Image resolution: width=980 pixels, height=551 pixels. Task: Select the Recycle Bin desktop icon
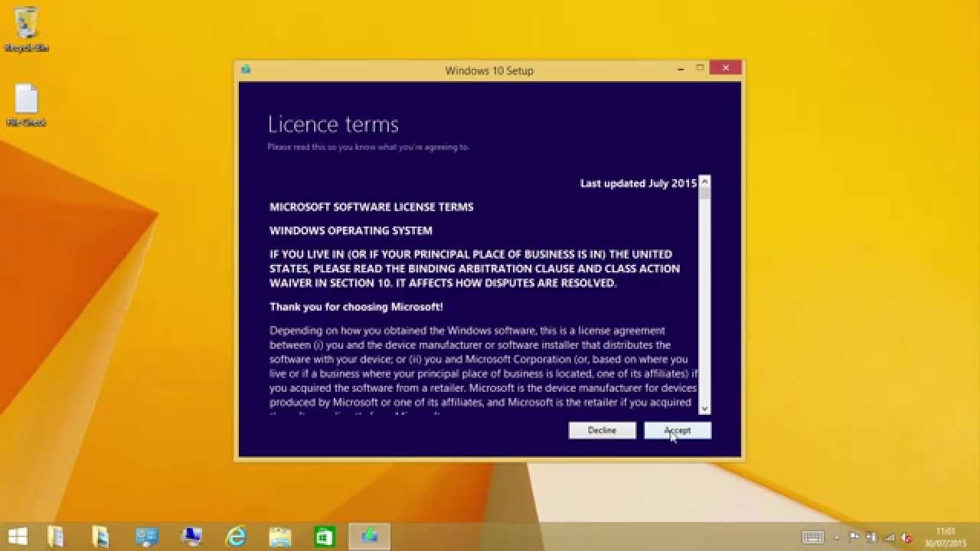point(26,29)
